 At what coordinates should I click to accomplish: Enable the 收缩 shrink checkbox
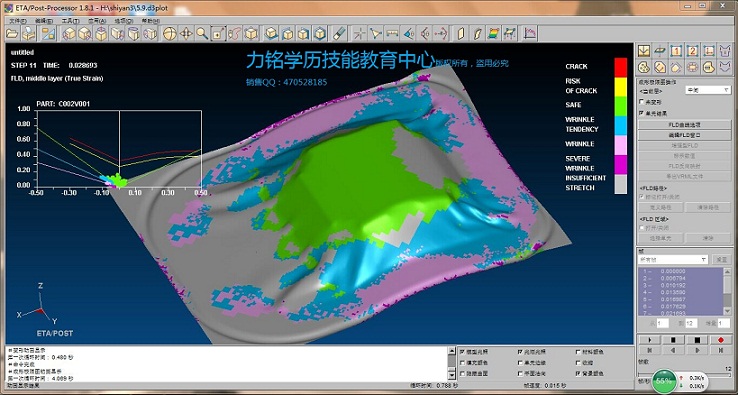[578, 363]
